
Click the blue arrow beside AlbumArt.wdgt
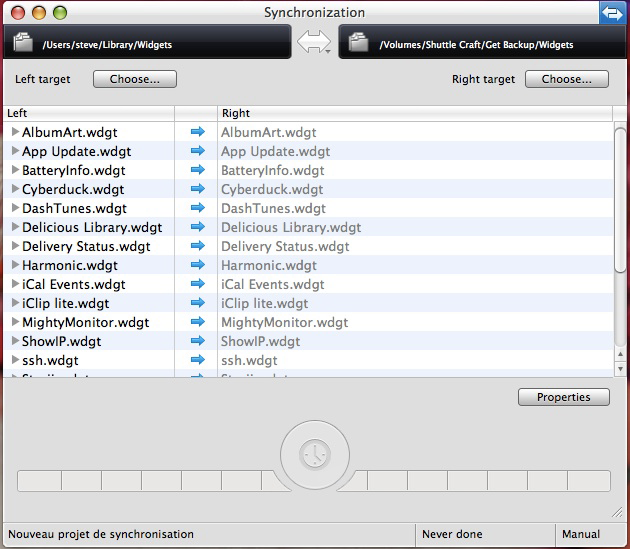click(x=197, y=132)
